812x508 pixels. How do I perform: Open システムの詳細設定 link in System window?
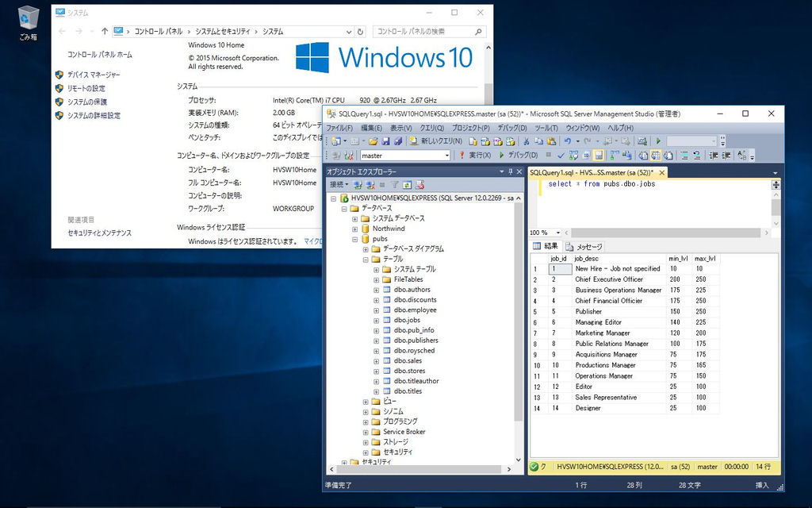tap(94, 116)
